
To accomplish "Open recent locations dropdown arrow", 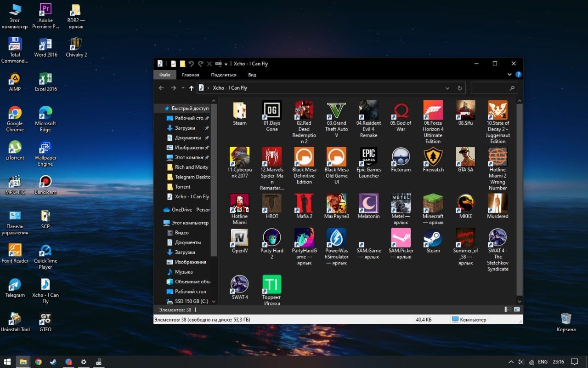I will (x=183, y=88).
